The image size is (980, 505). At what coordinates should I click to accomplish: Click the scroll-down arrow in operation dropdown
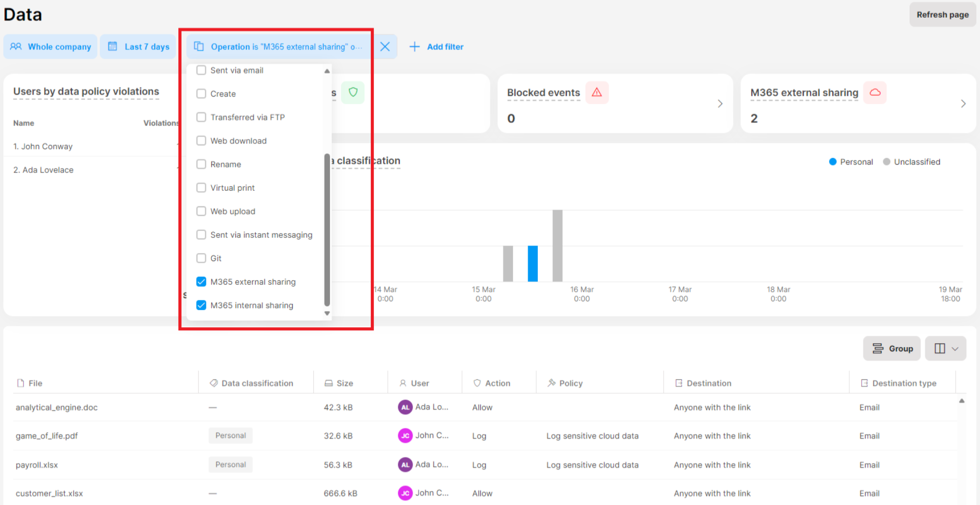327,313
